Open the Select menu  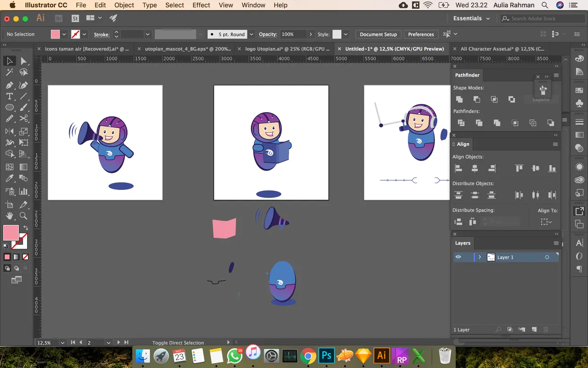coord(175,5)
